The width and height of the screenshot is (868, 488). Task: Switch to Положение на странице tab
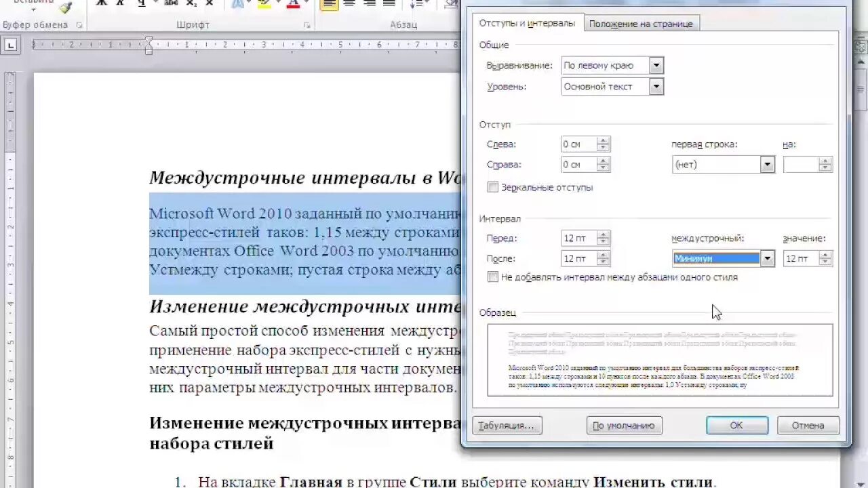click(641, 24)
